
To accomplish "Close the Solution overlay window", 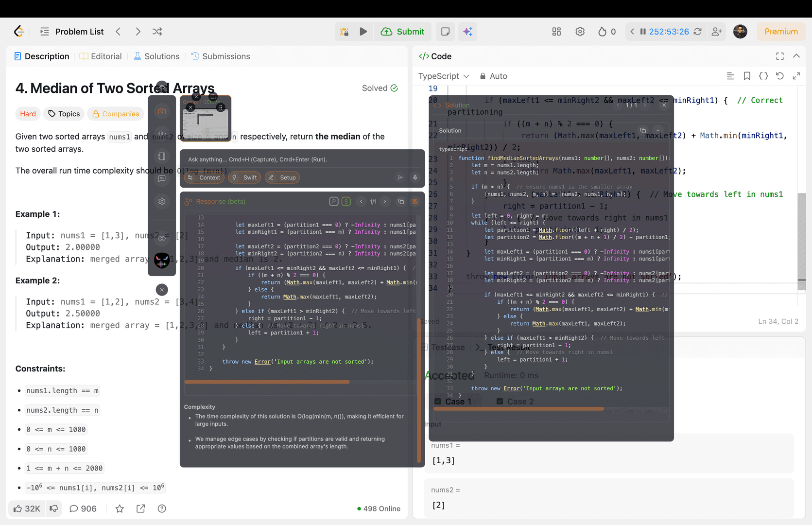I will pyautogui.click(x=664, y=105).
